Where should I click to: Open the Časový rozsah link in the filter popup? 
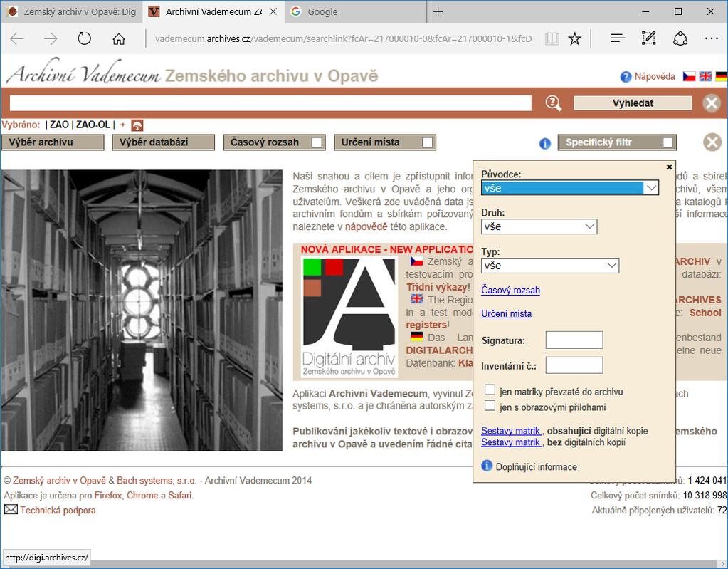510,291
